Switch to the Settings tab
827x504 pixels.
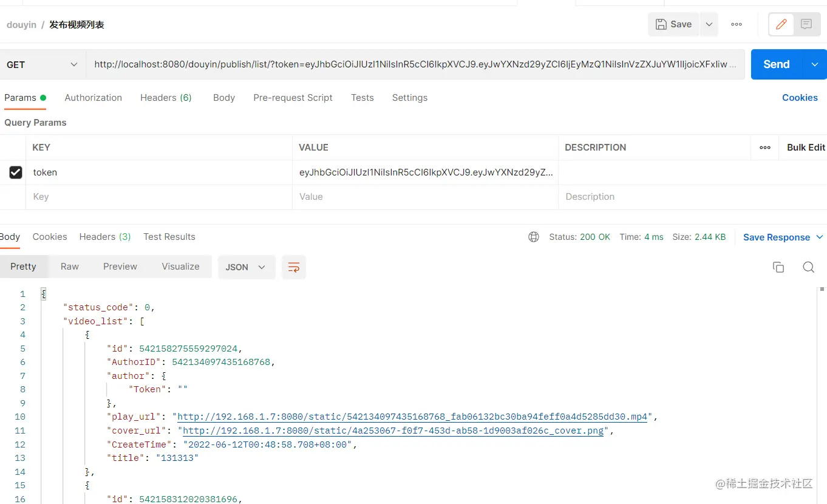pos(410,98)
